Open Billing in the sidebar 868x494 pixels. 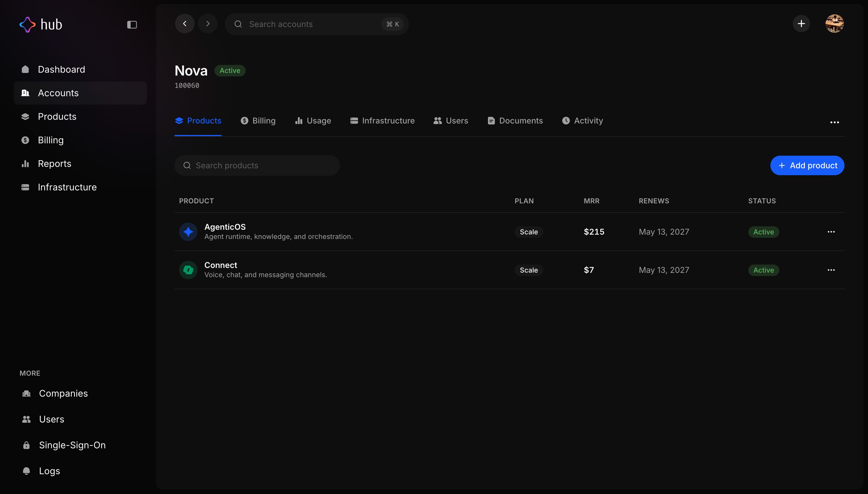tap(80, 140)
